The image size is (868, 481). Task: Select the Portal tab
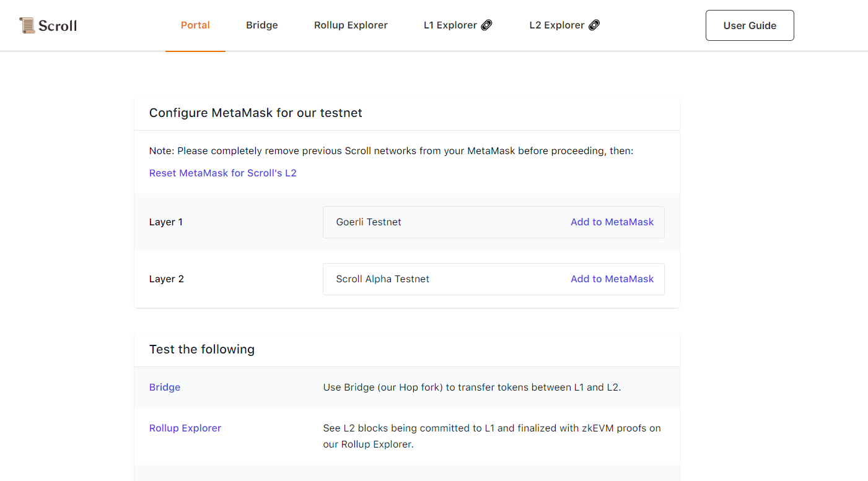point(195,25)
